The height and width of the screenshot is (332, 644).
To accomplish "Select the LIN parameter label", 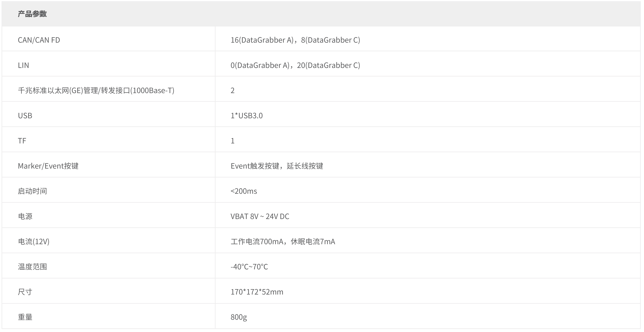I will [x=23, y=65].
